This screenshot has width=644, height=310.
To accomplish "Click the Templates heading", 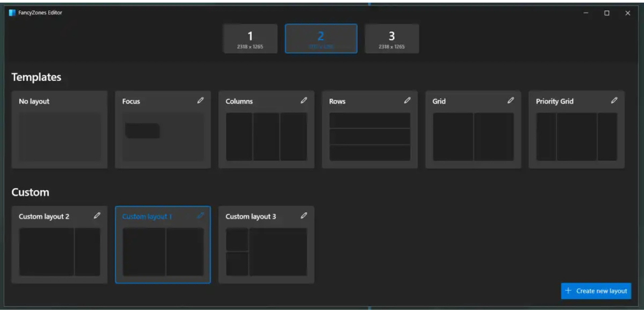I will click(x=36, y=77).
